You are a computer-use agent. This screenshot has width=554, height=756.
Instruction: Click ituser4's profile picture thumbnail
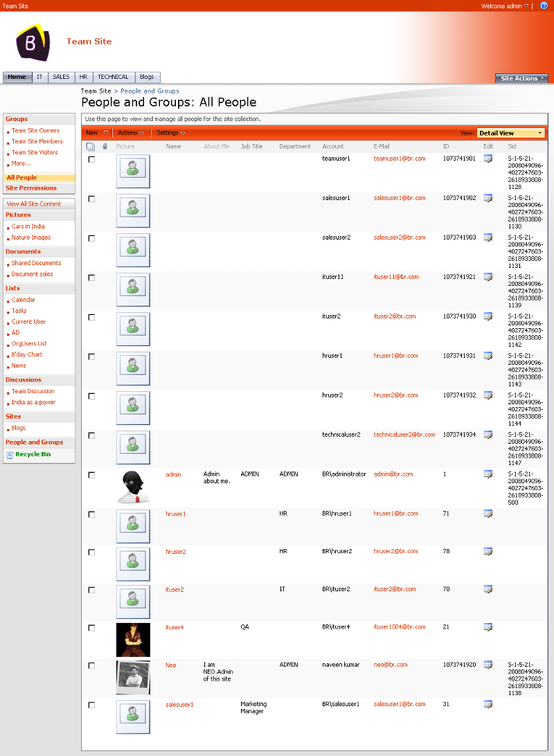[x=132, y=639]
